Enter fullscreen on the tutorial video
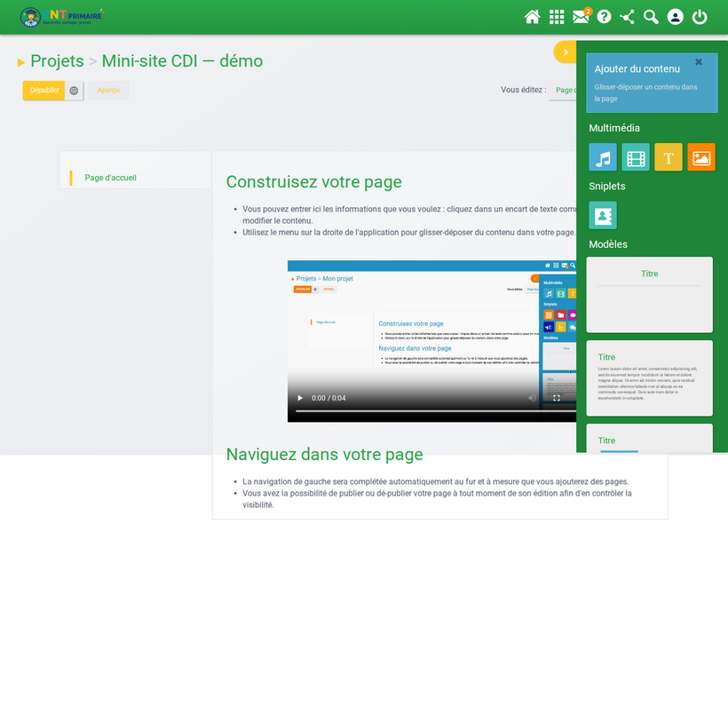This screenshot has width=728, height=715. point(557,398)
